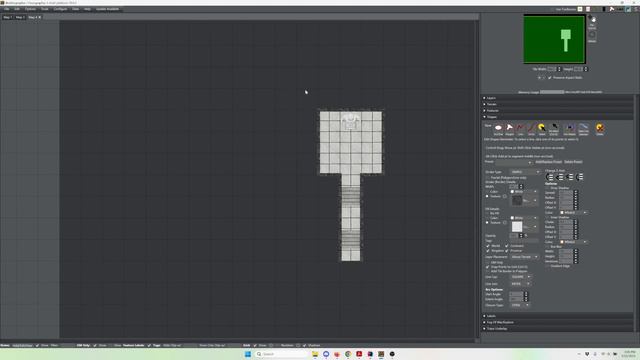Viewport: 640px width, 360px height.
Task: Click the third Change Z-Axis icon
Action: point(569,177)
